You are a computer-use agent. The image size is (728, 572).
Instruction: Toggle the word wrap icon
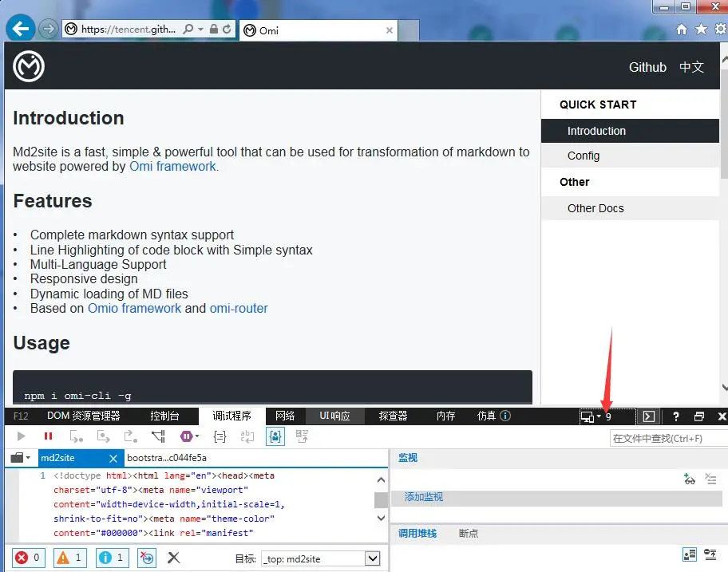coord(247,436)
